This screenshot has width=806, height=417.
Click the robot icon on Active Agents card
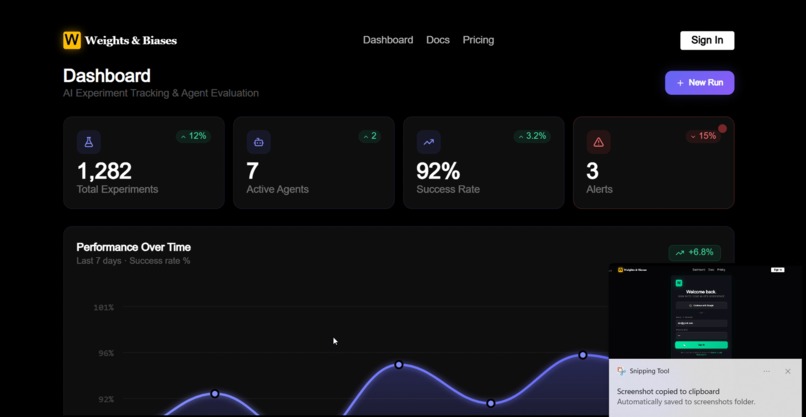coord(259,142)
